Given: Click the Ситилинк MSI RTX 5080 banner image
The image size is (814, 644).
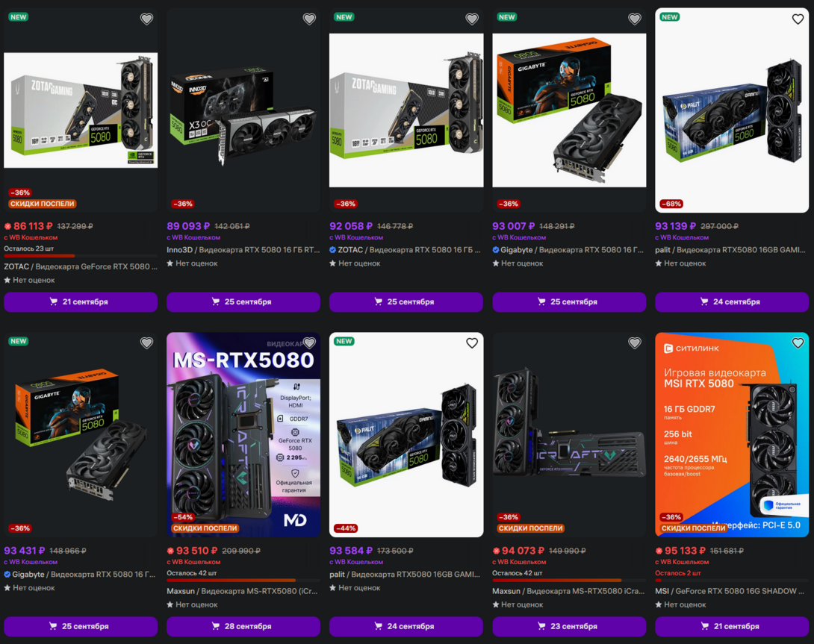Looking at the screenshot, I should [x=731, y=435].
